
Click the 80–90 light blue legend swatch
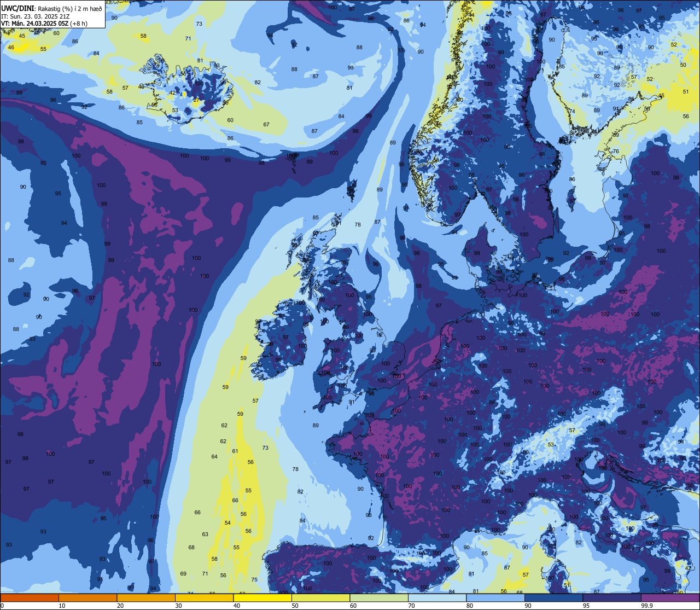click(495, 597)
